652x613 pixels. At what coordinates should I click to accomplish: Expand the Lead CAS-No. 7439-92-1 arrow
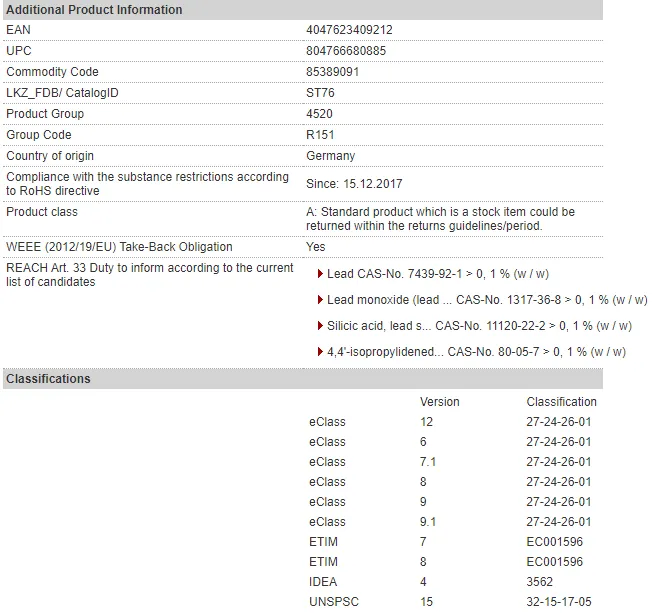pos(320,274)
